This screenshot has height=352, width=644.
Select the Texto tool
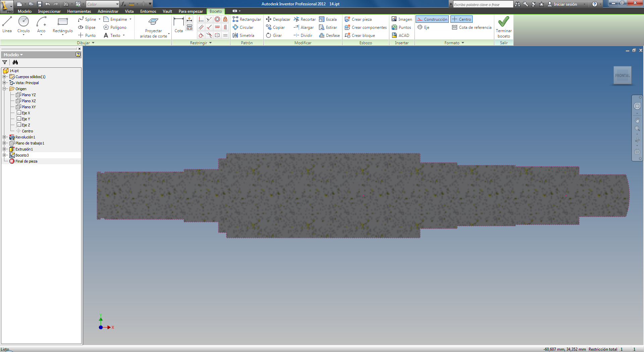coord(112,36)
